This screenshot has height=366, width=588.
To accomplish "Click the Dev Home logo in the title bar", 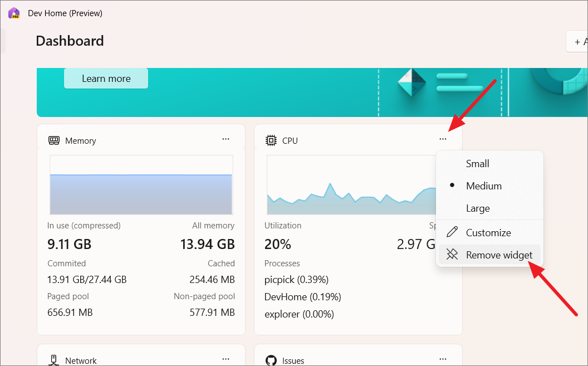I will tap(13, 13).
